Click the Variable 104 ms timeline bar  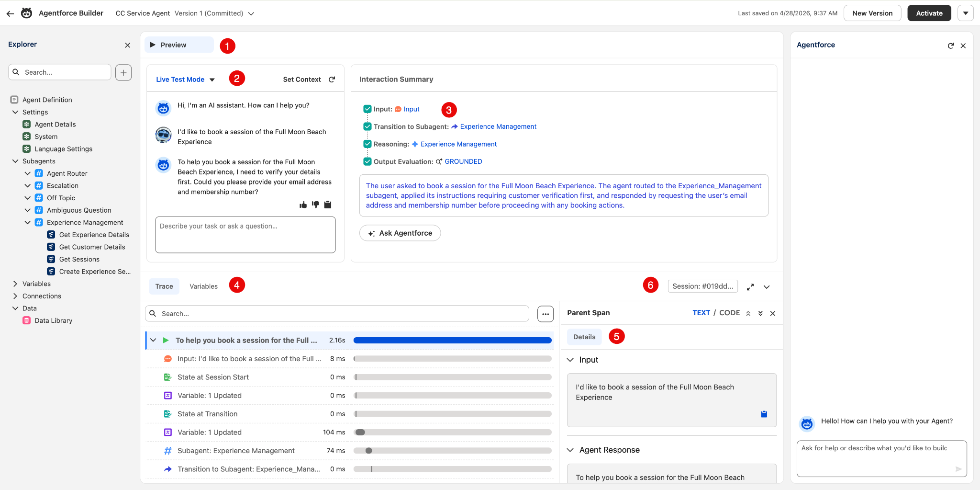(x=453, y=433)
